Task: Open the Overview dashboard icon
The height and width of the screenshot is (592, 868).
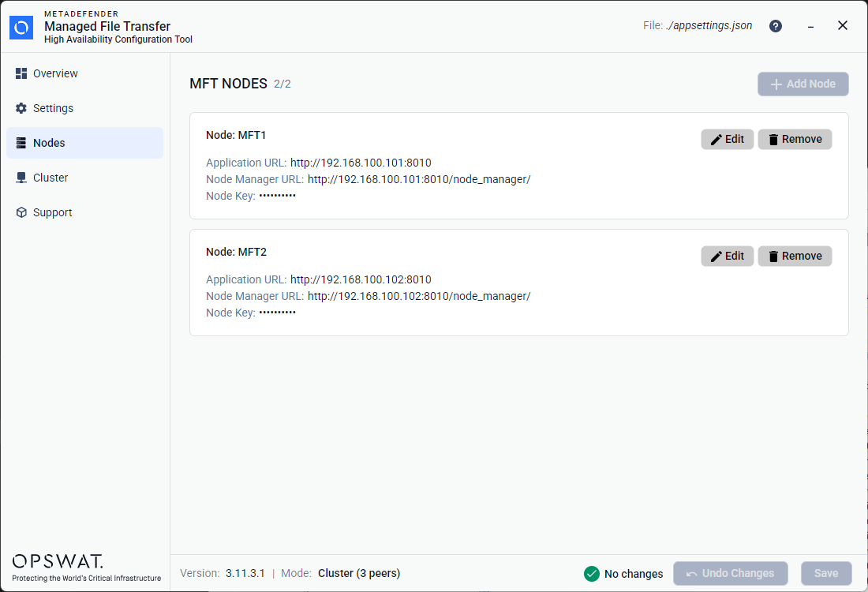Action: click(21, 73)
